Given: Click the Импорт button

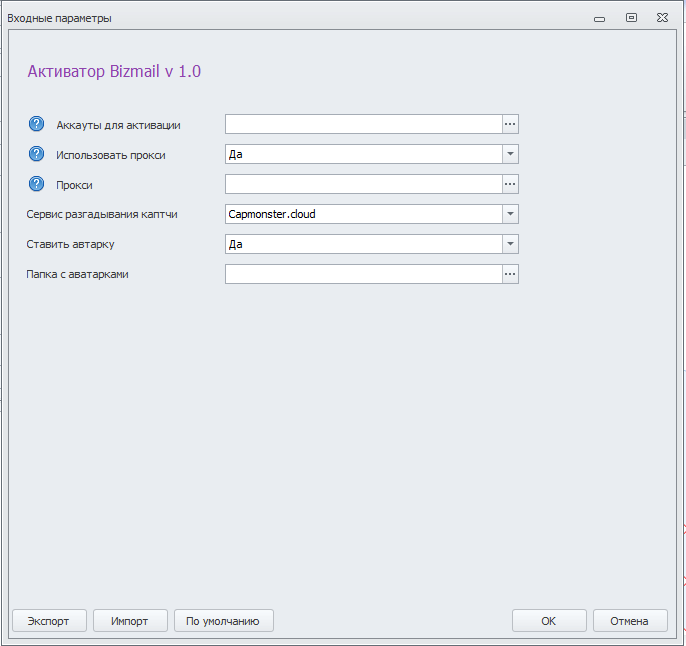Looking at the screenshot, I should [130, 621].
